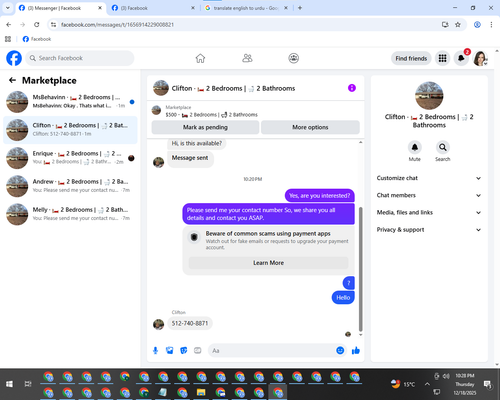The image size is (500, 400).
Task: Click the Hello message bubble
Action: [343, 298]
